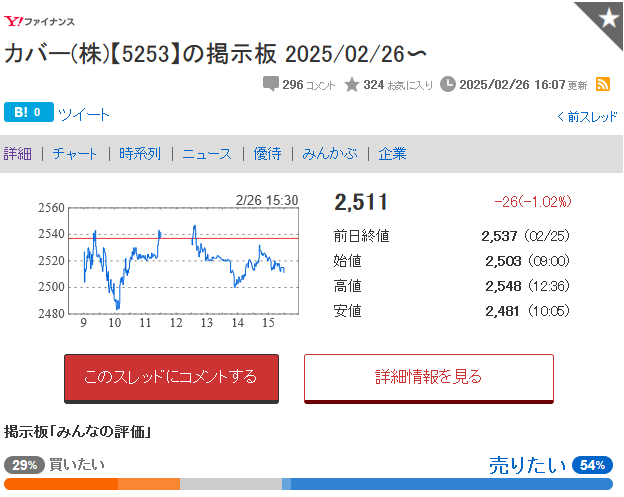The width and height of the screenshot is (624, 497).
Task: Open the 優待 tab
Action: coord(267,154)
